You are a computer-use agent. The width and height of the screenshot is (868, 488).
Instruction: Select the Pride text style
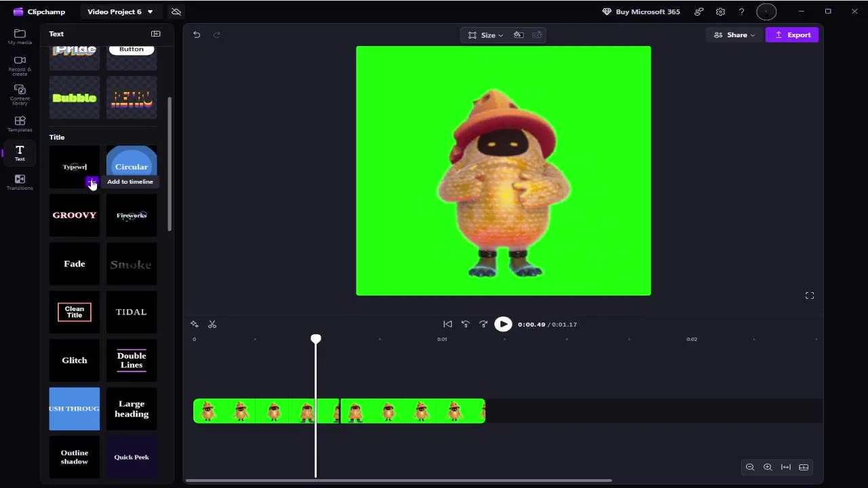coord(75,57)
